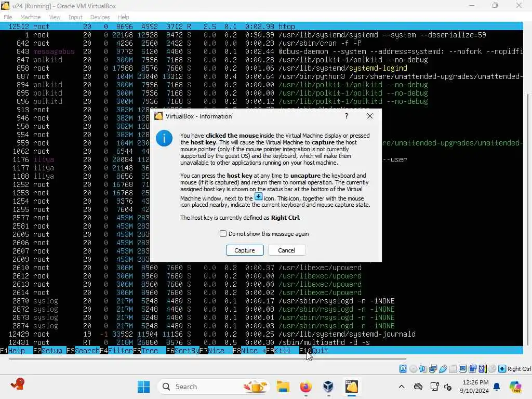Open optical drive indicator in status bar
Viewport: 532px width, 399px height.
click(413, 369)
